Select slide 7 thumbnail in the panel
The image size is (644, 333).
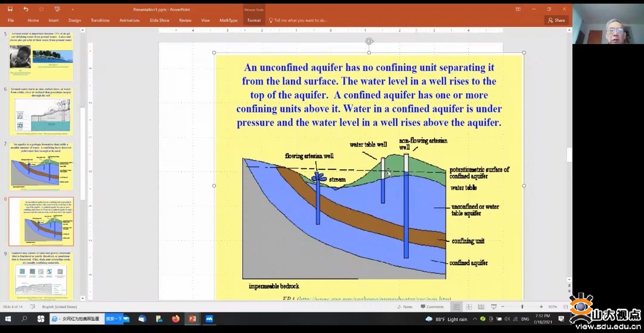coord(41,166)
